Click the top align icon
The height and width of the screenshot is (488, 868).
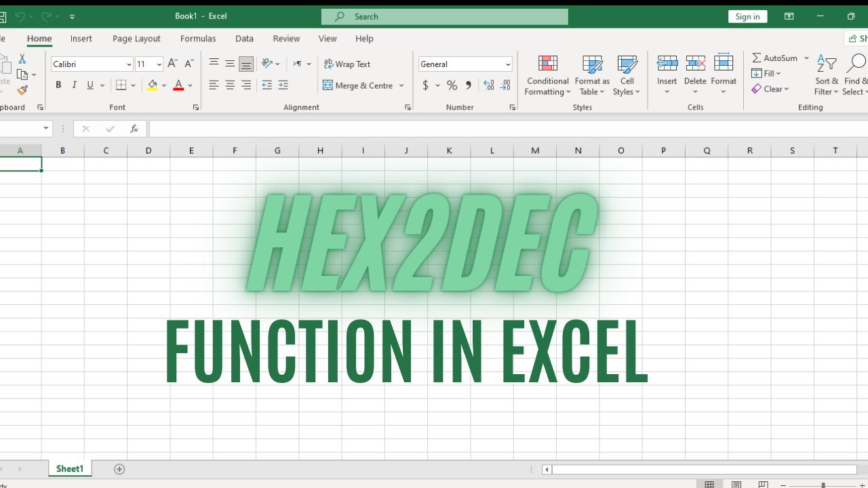point(214,64)
